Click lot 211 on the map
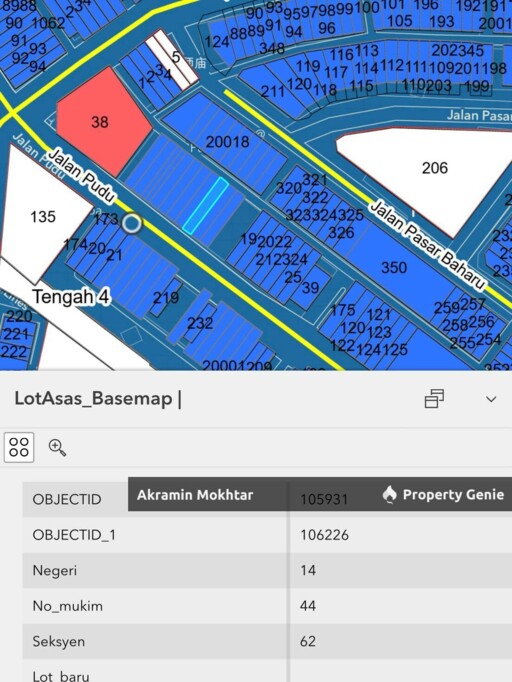 click(273, 91)
